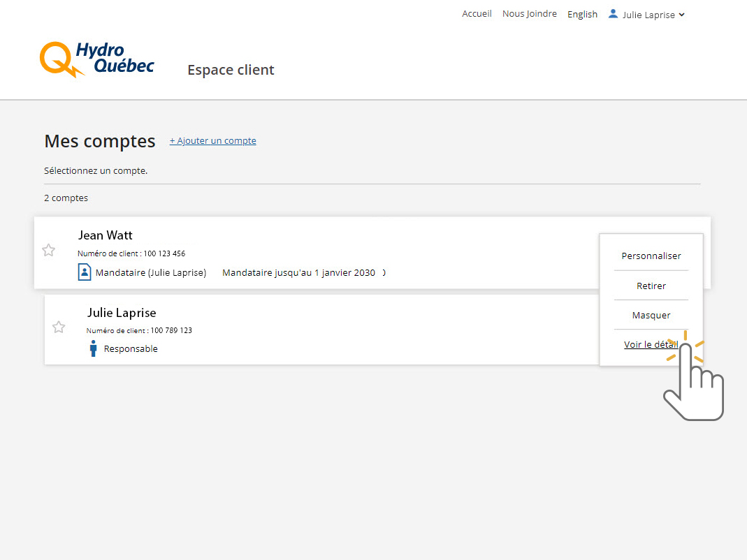The image size is (747, 560).
Task: Click the user profile icon beside Julie Laprise
Action: 613,14
